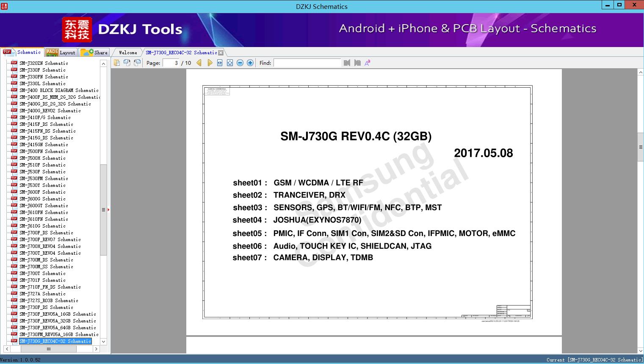This screenshot has width=644, height=364.
Task: Toggle match case search icon
Action: pyautogui.click(x=368, y=63)
